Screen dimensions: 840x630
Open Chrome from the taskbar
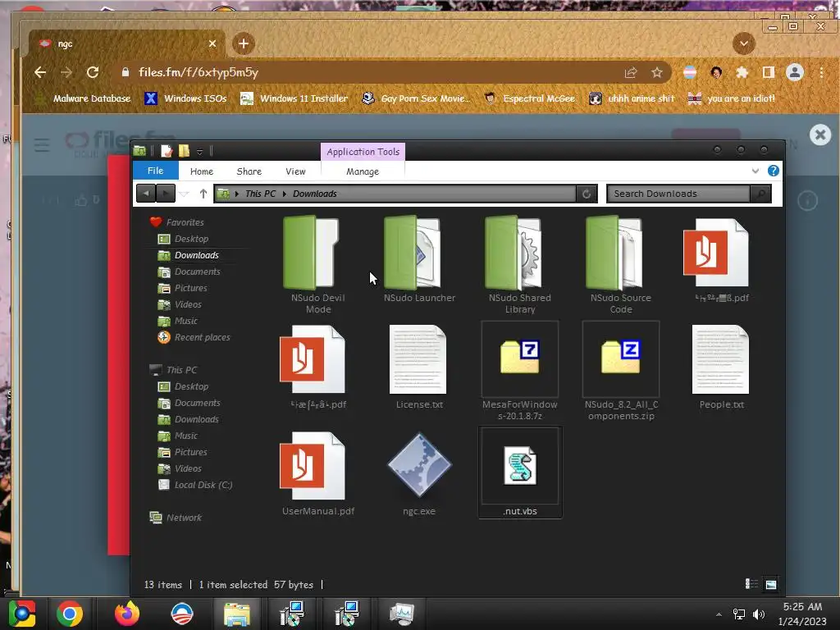70,614
